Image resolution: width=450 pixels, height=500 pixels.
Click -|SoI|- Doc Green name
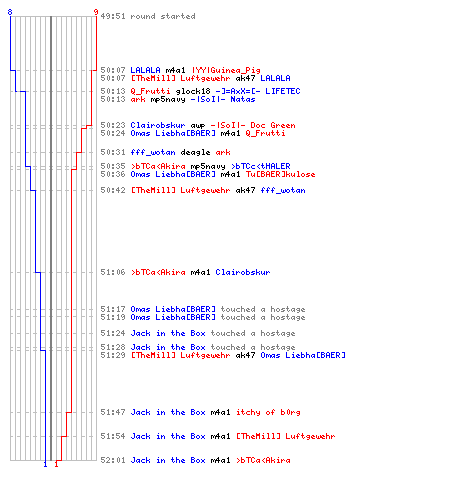(253, 125)
